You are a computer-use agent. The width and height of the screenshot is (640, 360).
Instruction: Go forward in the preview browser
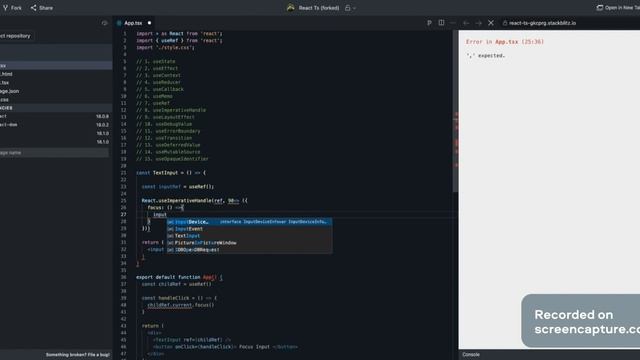(478, 23)
